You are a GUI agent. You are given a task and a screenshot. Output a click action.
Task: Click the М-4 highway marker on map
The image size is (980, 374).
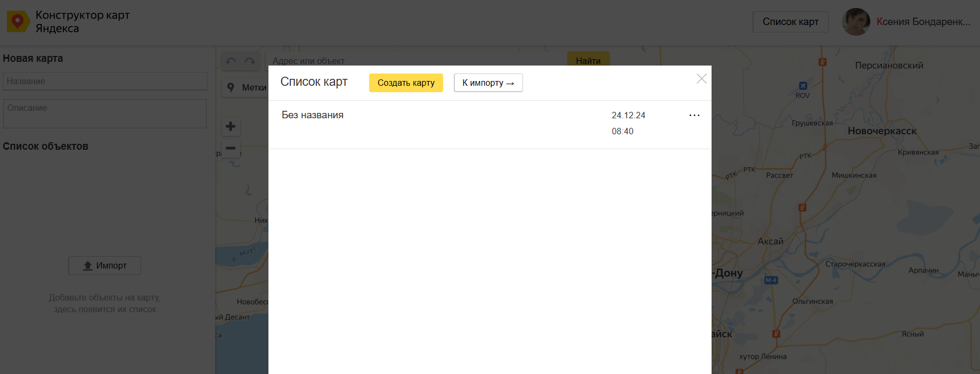[771, 280]
